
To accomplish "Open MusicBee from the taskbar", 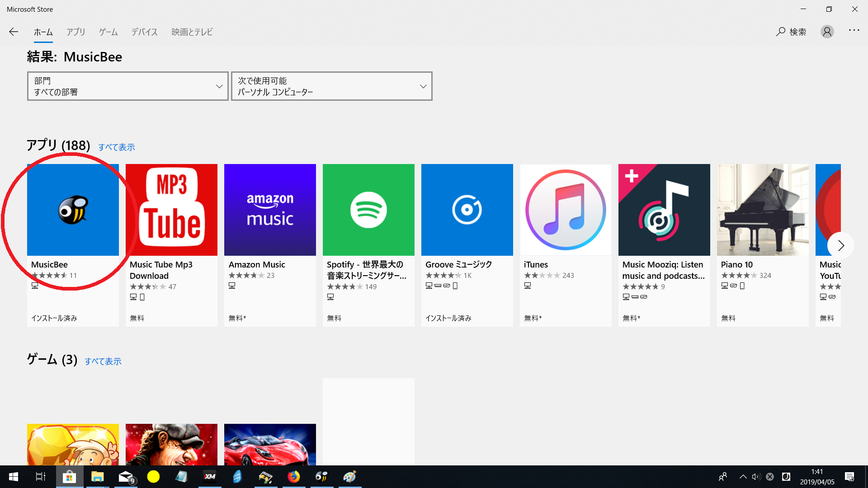I will point(321,477).
